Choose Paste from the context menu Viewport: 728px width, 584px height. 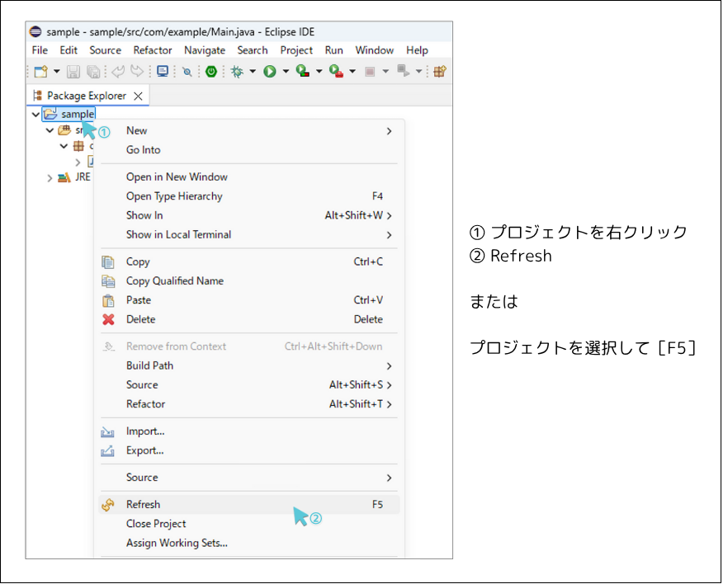point(249,300)
